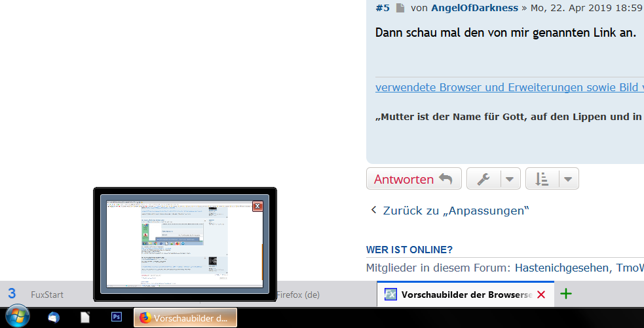Open the sort order options icon
Screen dimensions: 644x328
(x=542, y=179)
